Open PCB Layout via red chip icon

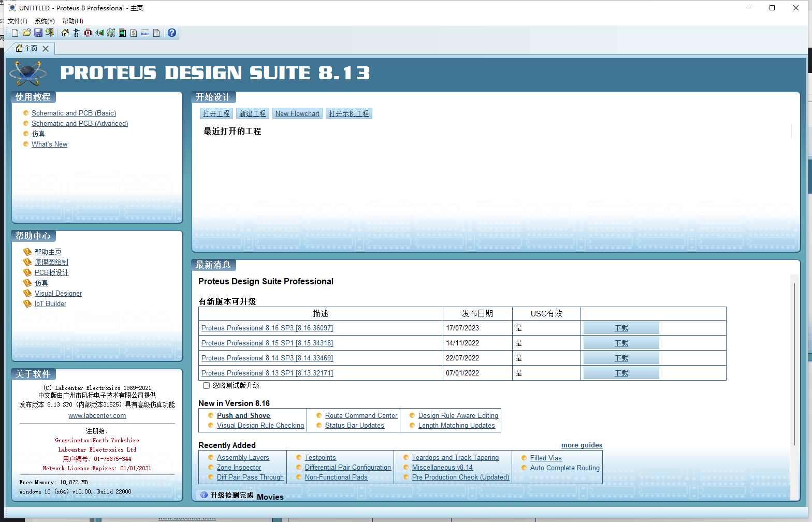[88, 33]
